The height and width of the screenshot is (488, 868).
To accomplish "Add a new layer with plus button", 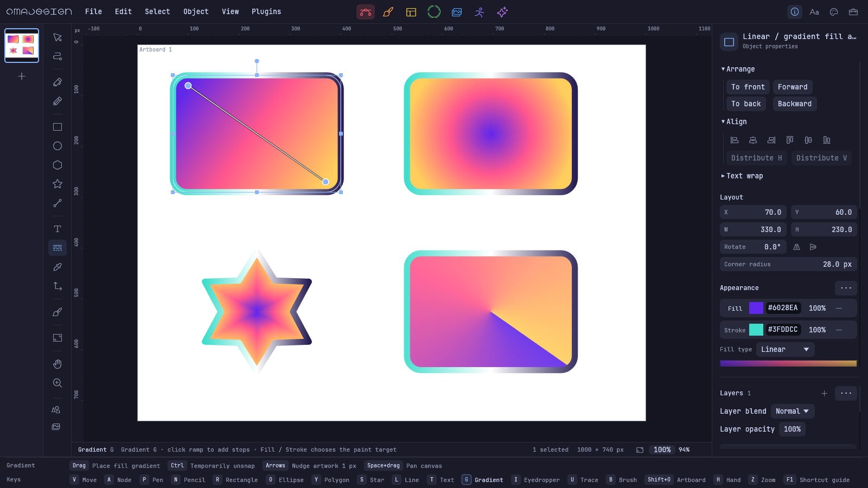I will click(x=824, y=393).
